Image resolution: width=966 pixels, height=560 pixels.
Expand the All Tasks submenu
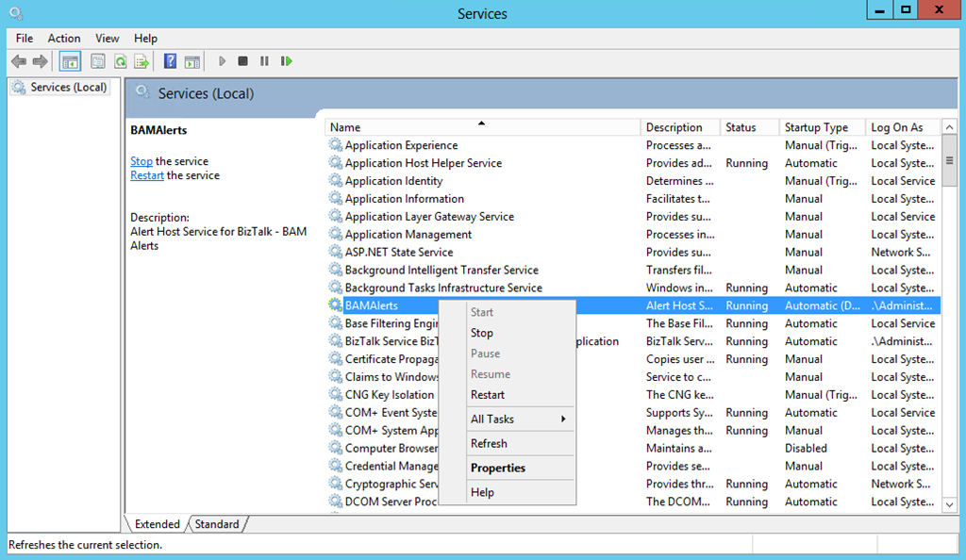520,419
